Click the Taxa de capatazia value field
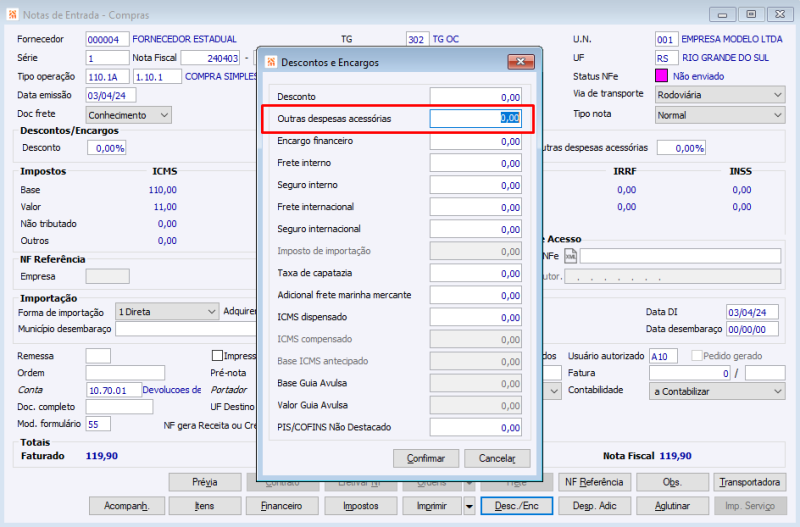 click(x=476, y=273)
